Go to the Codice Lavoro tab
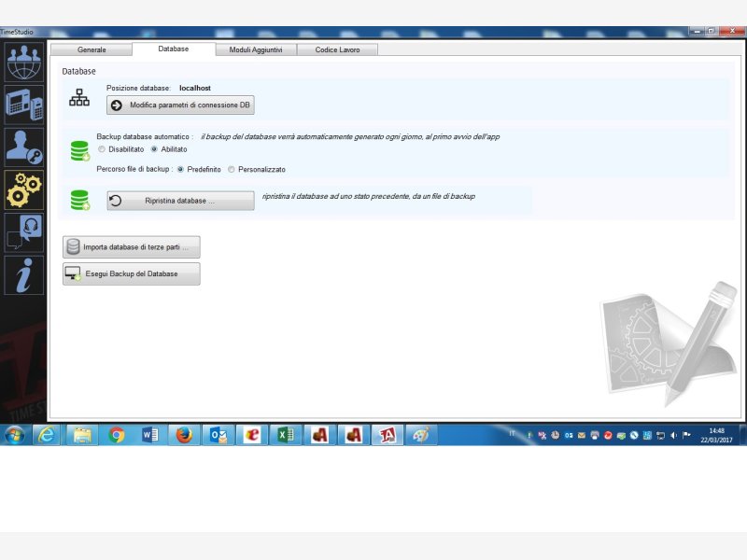Screen dimensions: 747x560 tap(337, 49)
